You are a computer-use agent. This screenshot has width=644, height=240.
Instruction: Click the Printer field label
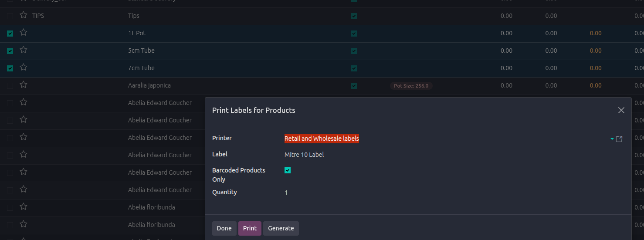(222, 138)
